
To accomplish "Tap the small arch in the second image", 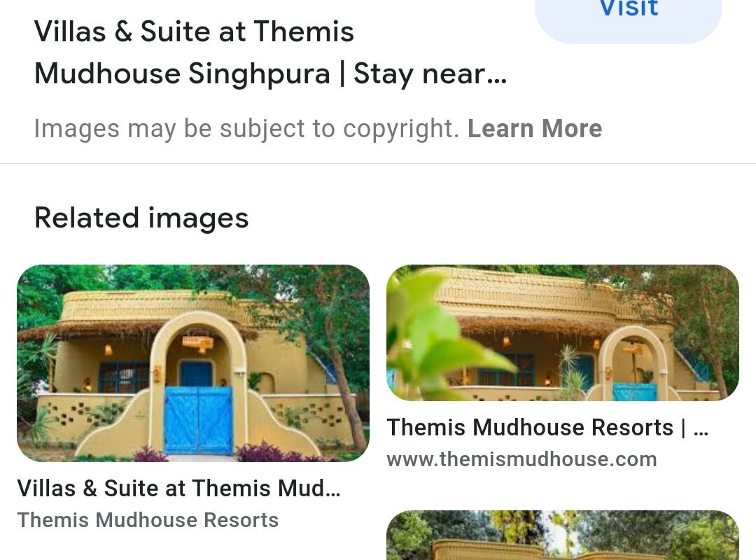I will tap(634, 363).
